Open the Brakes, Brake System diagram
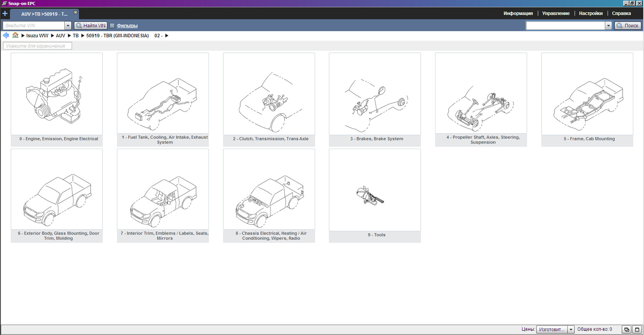 (x=375, y=94)
